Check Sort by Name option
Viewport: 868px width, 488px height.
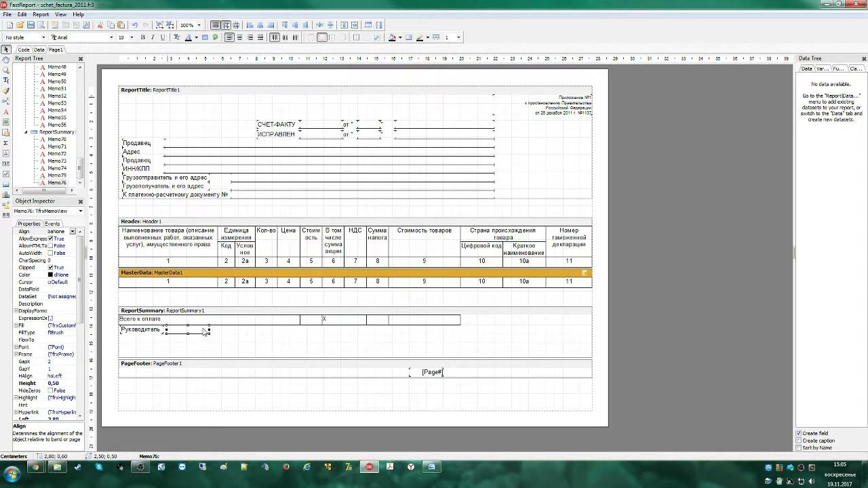(x=799, y=447)
